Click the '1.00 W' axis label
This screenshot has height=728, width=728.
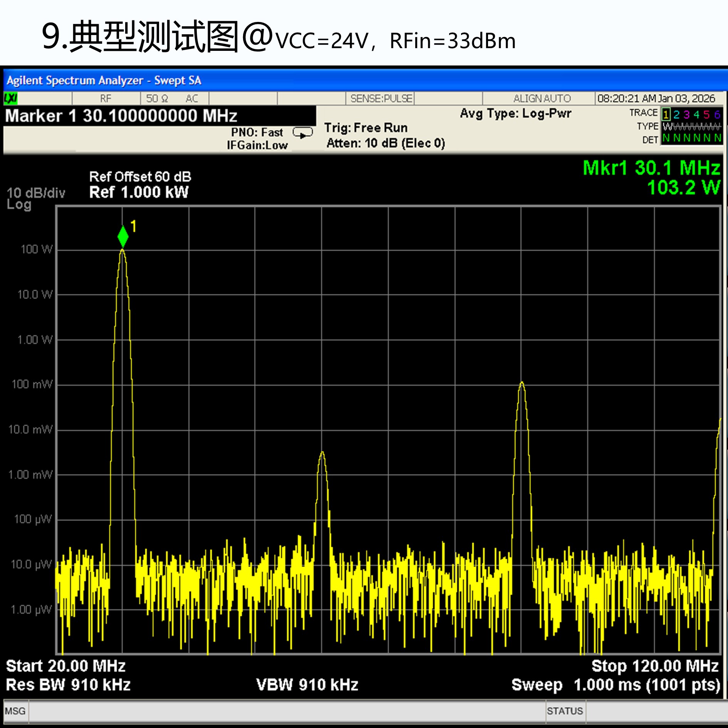pyautogui.click(x=35, y=340)
